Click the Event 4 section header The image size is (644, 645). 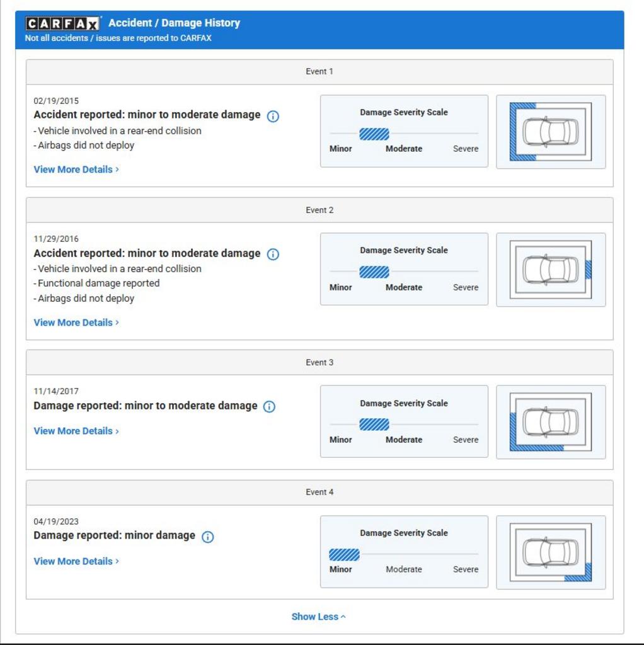[319, 493]
